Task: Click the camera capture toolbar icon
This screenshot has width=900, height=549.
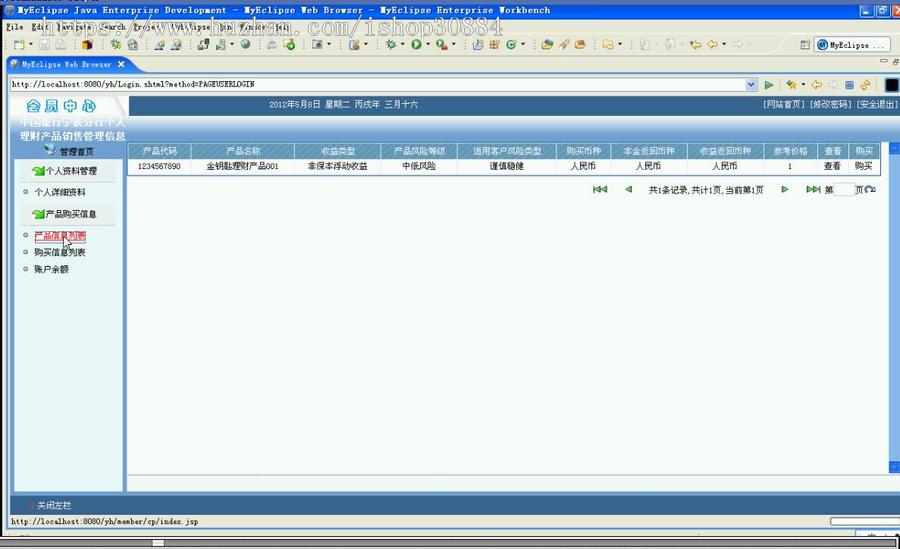Action: click(317, 44)
